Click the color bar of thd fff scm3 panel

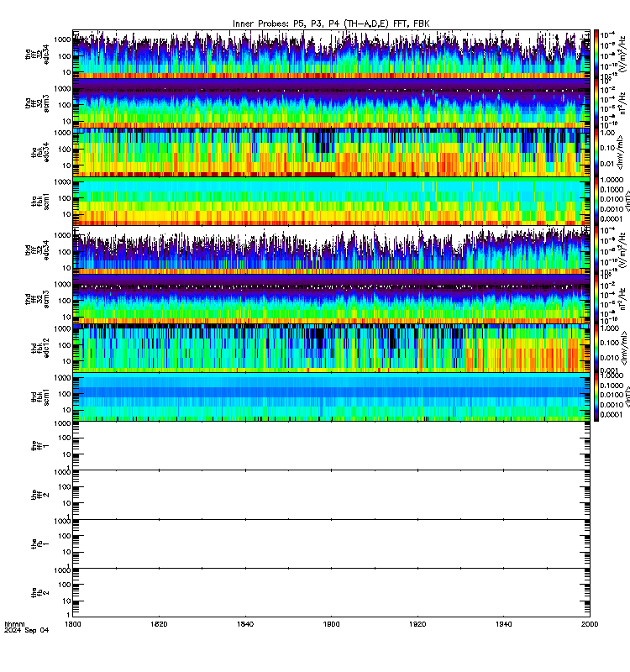596,299
